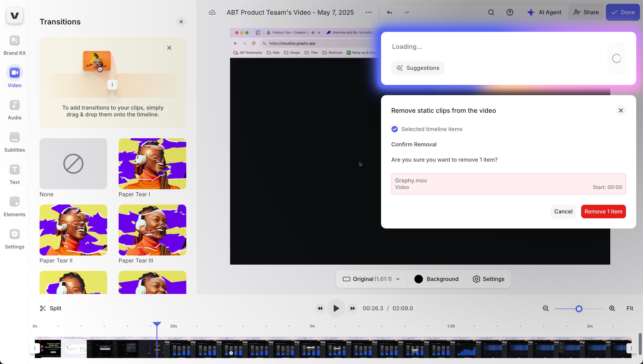This screenshot has width=643, height=364.
Task: Skip forward with fast-forward button
Action: [x=352, y=308]
